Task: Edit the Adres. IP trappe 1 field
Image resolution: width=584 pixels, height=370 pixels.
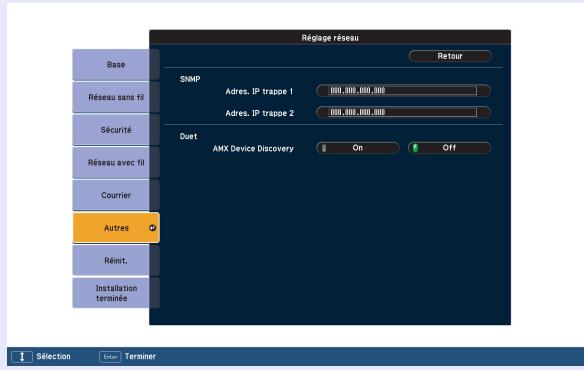Action: pos(403,91)
